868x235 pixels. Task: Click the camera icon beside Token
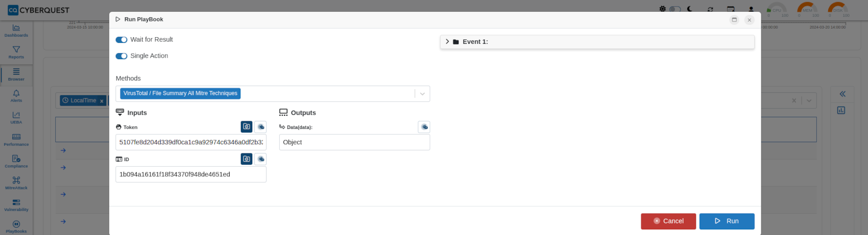pyautogui.click(x=247, y=126)
